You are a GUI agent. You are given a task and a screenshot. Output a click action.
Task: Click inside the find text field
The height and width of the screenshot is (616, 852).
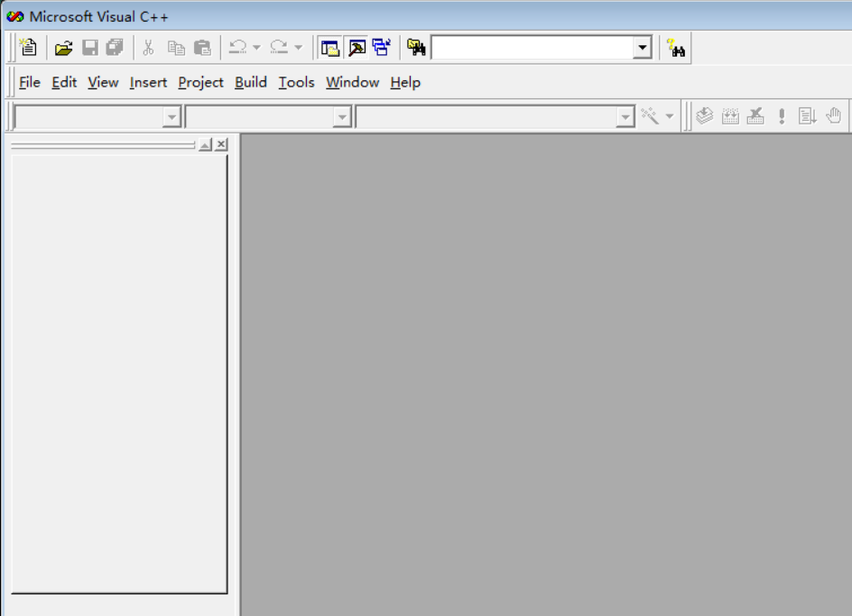click(532, 47)
